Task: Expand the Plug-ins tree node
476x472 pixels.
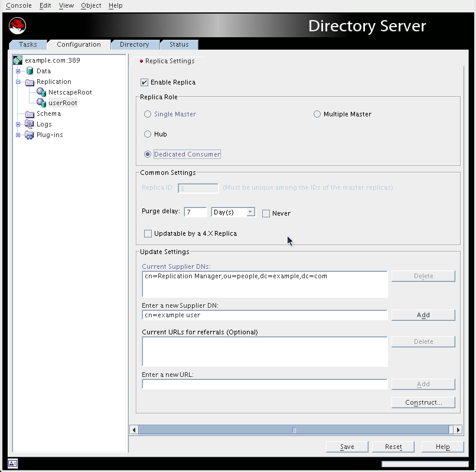Action: (x=18, y=135)
